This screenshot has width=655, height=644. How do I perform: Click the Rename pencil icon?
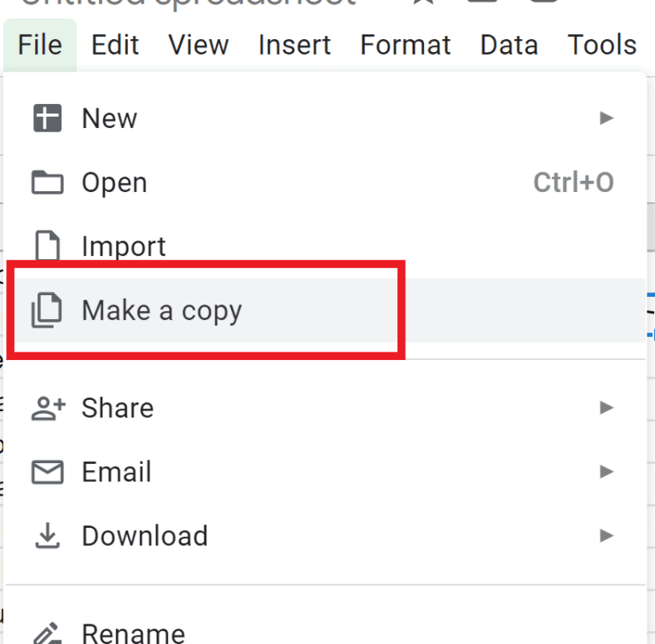click(48, 634)
